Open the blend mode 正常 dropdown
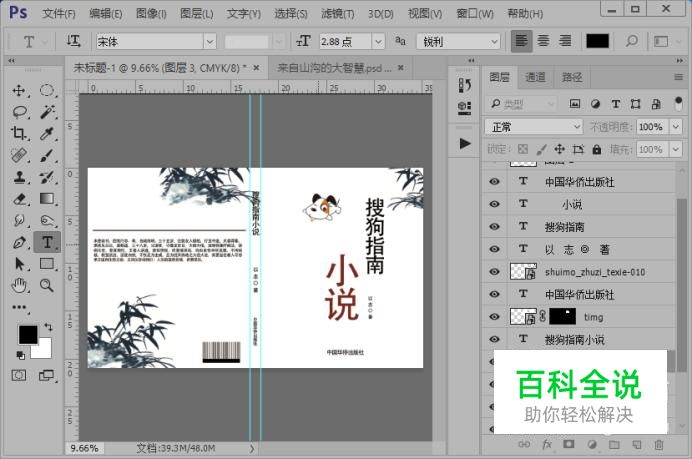Screen dimensions: 692x459 pyautogui.click(x=534, y=127)
